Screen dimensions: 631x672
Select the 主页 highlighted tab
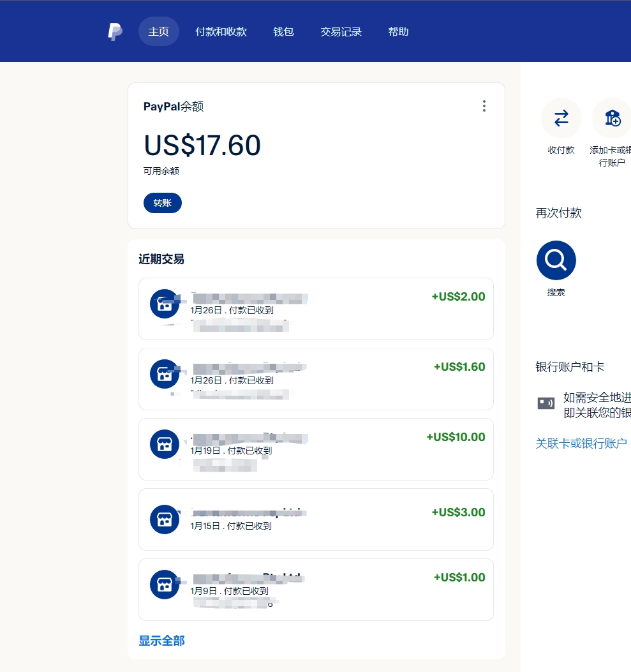[x=158, y=31]
